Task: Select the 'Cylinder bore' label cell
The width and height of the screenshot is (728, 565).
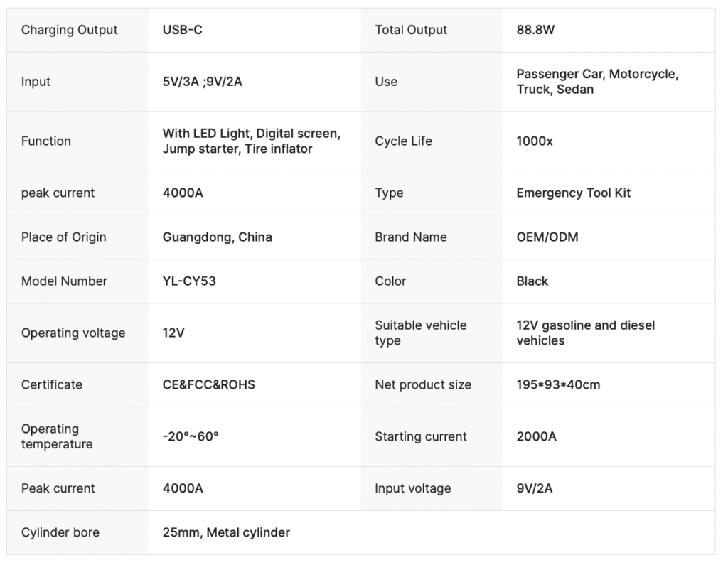Action: (60, 532)
